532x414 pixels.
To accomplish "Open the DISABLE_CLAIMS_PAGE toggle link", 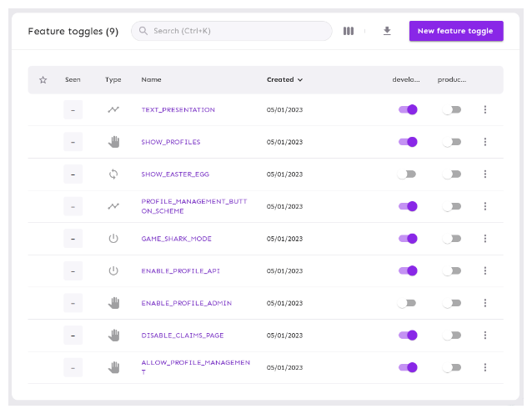I will tap(183, 336).
